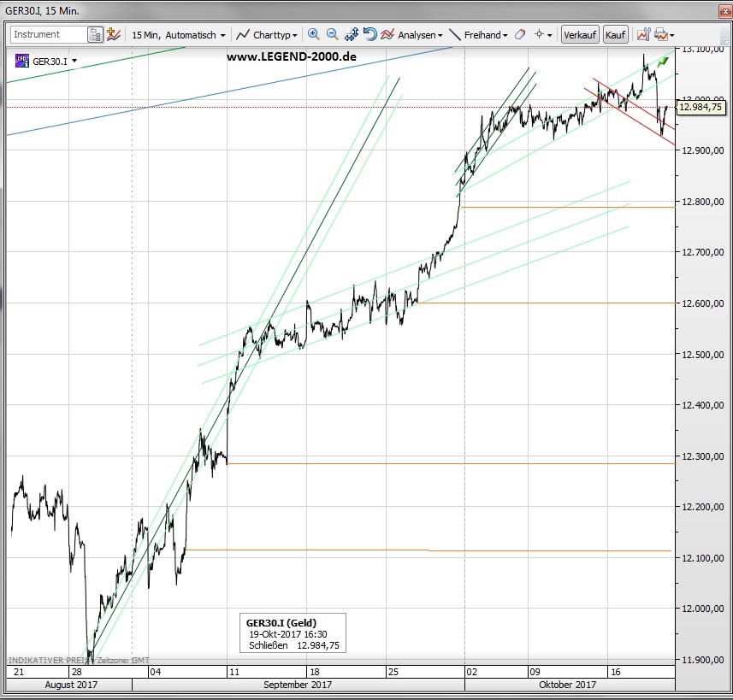The width and height of the screenshot is (733, 700).
Task: Click the 'Schließen 12.984,75' value line
Action: click(x=294, y=645)
